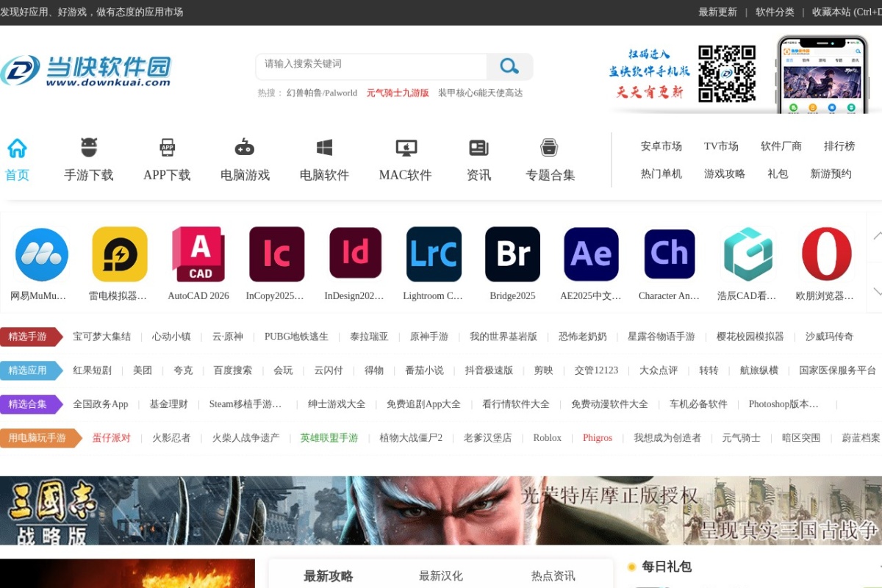Image resolution: width=882 pixels, height=588 pixels.
Task: Click the MAC软件 monitor icon
Action: [x=406, y=148]
